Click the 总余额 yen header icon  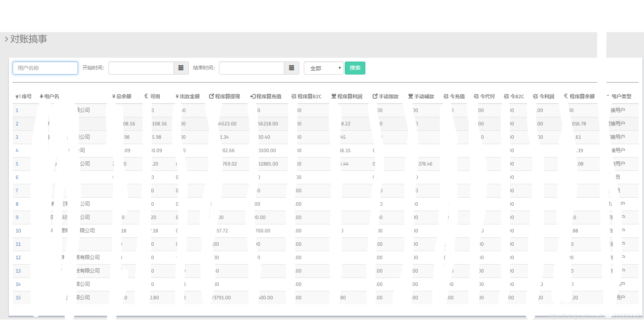(x=114, y=96)
